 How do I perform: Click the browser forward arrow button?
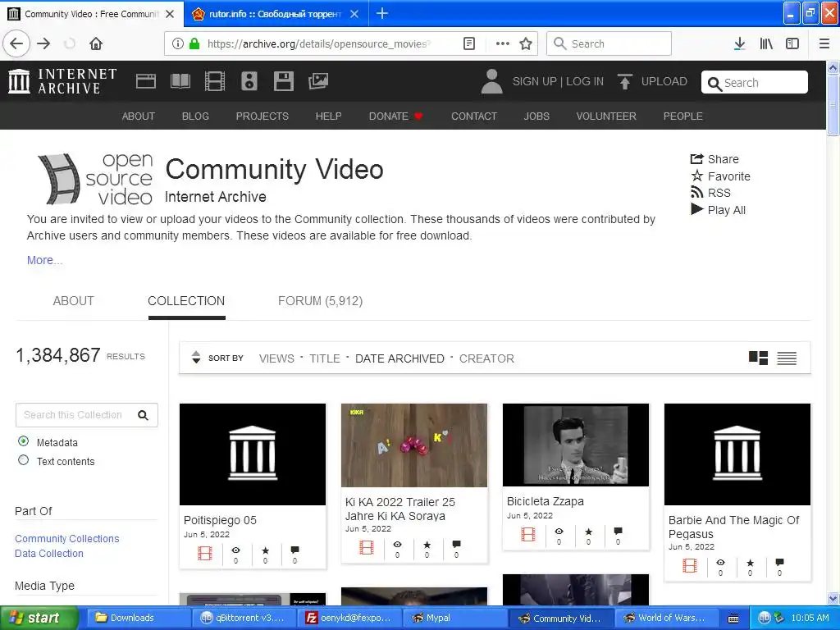[x=44, y=43]
